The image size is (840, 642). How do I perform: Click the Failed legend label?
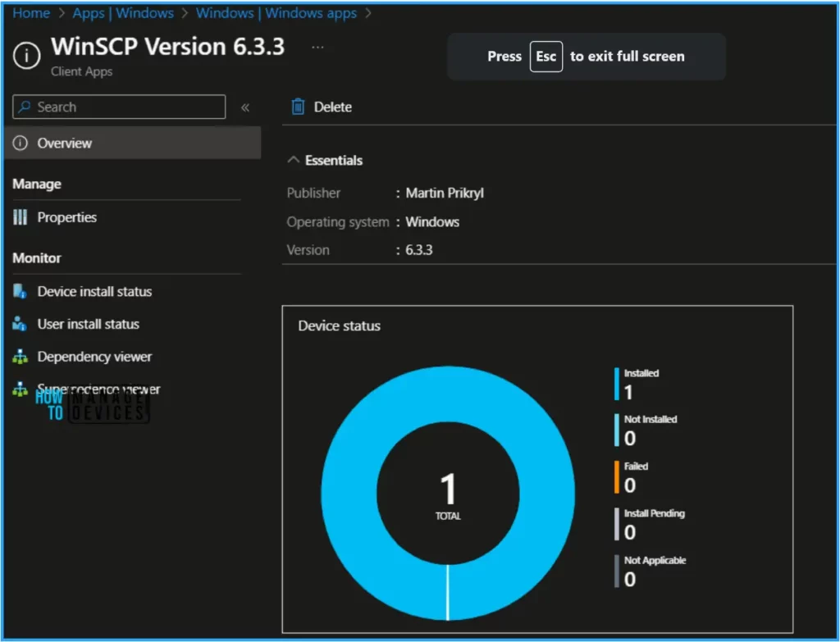click(x=636, y=467)
